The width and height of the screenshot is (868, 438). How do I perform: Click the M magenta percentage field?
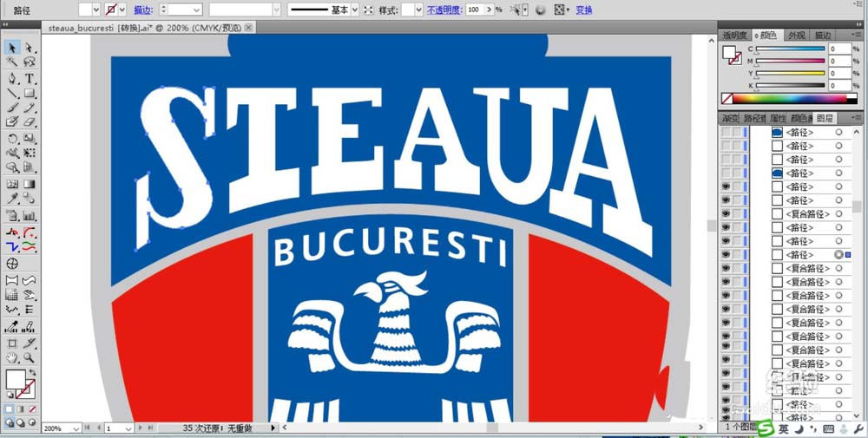(839, 62)
